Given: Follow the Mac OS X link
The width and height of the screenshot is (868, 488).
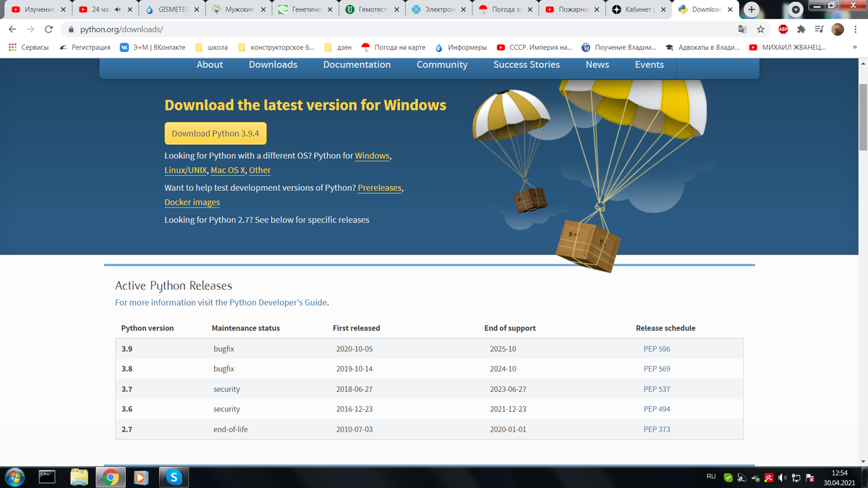Looking at the screenshot, I should (228, 170).
